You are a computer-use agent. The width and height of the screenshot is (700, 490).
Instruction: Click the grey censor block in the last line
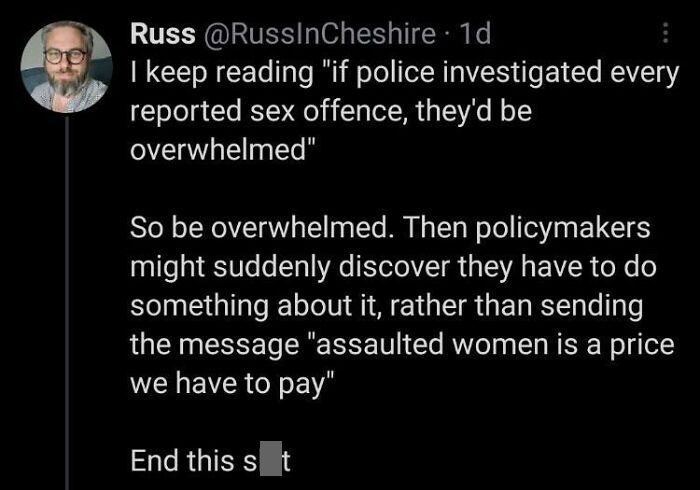[x=271, y=458]
